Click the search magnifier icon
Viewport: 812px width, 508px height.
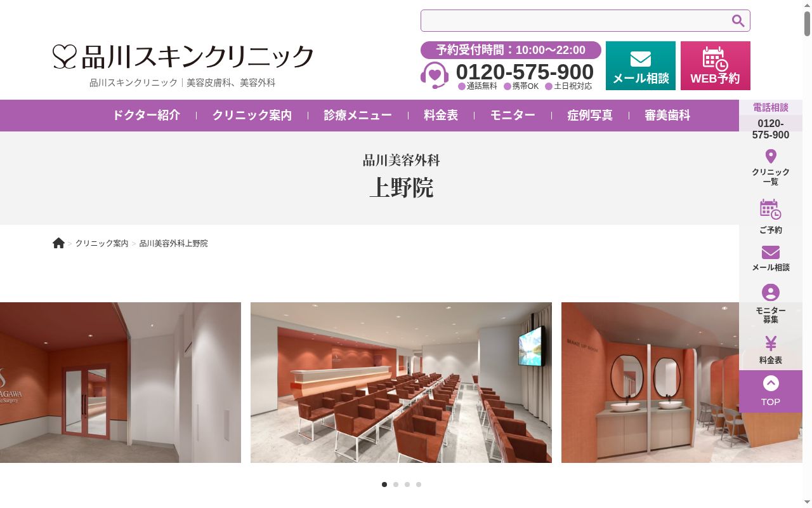click(738, 21)
